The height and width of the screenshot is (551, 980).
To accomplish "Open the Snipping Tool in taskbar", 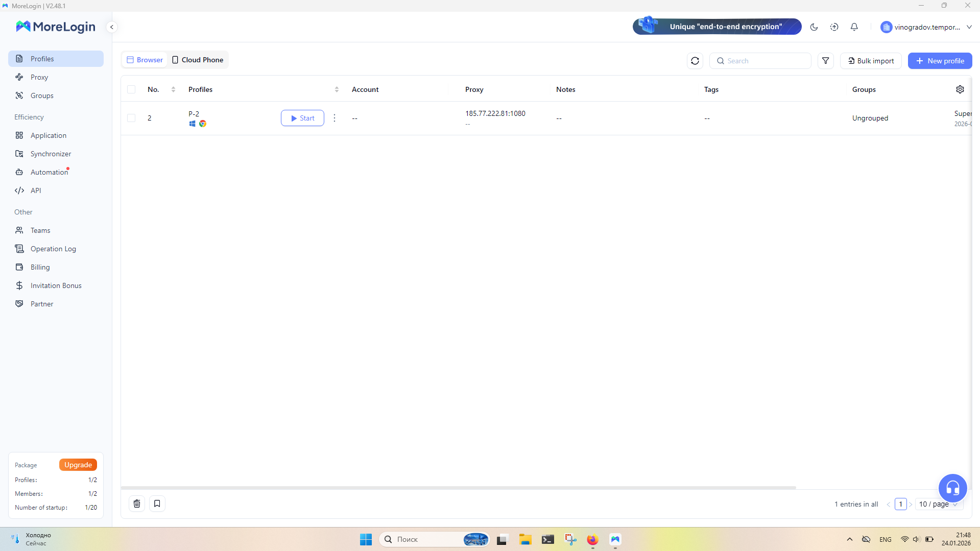I will pyautogui.click(x=570, y=539).
